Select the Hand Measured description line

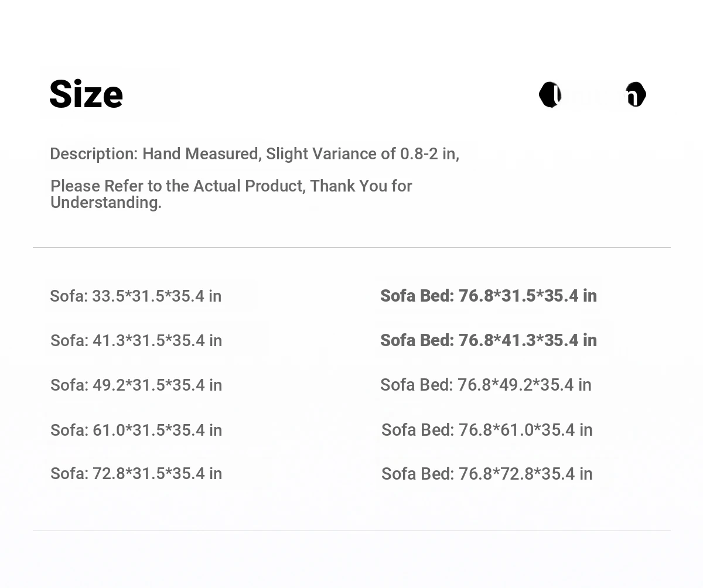254,154
